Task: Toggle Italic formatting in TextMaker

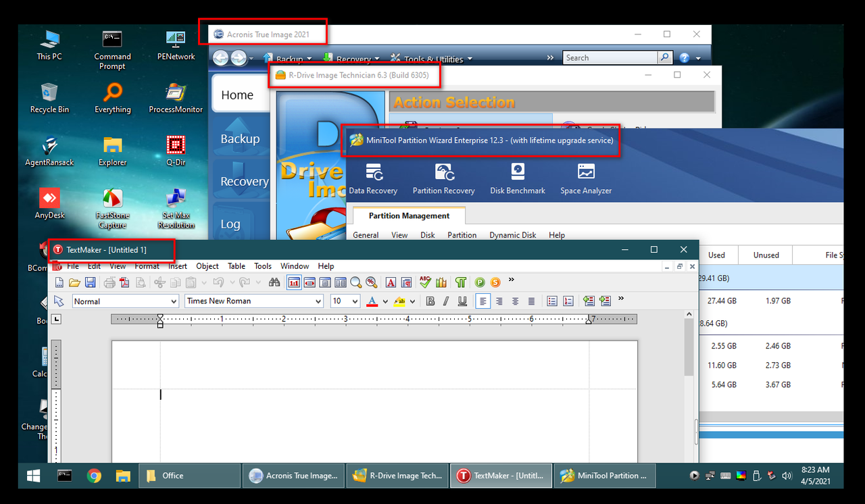Action: coord(446,301)
